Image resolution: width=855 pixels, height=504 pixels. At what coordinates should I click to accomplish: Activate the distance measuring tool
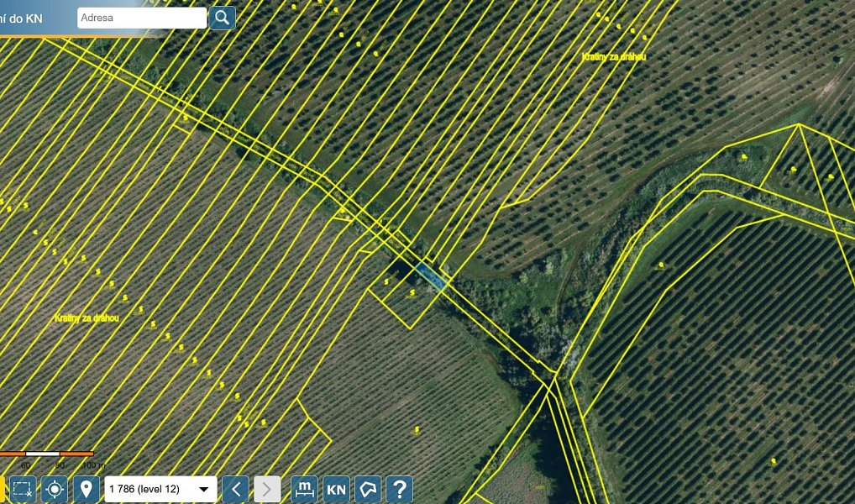[x=304, y=489]
